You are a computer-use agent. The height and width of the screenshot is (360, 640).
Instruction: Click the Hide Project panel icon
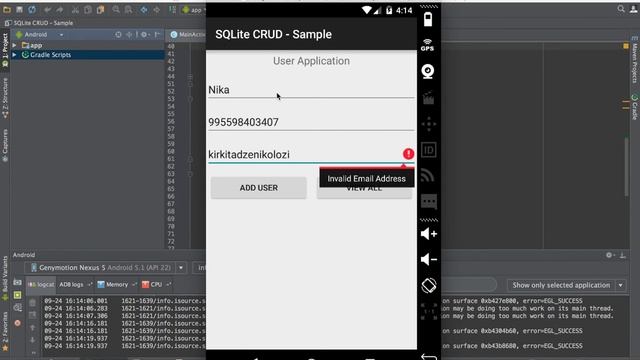[157, 35]
